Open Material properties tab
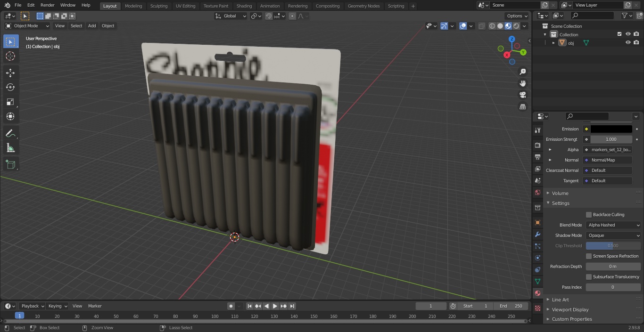Screen dimensions: 644x332 coord(537,293)
